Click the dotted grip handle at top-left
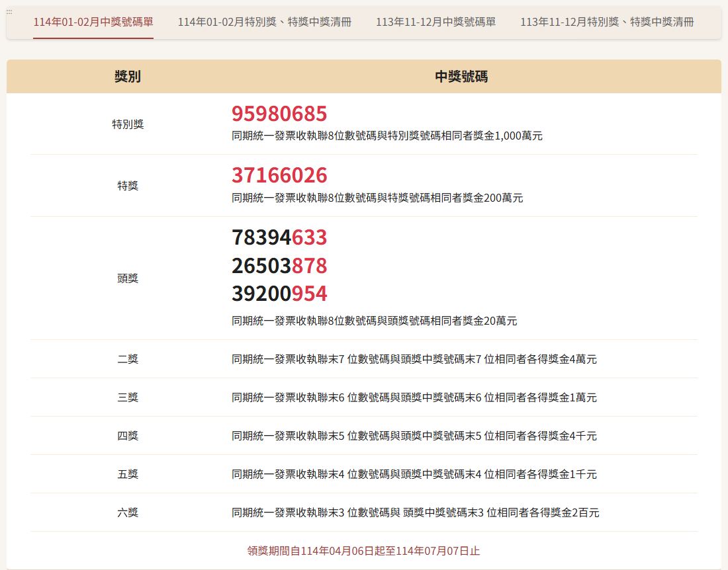The height and width of the screenshot is (570, 728). (x=9, y=12)
